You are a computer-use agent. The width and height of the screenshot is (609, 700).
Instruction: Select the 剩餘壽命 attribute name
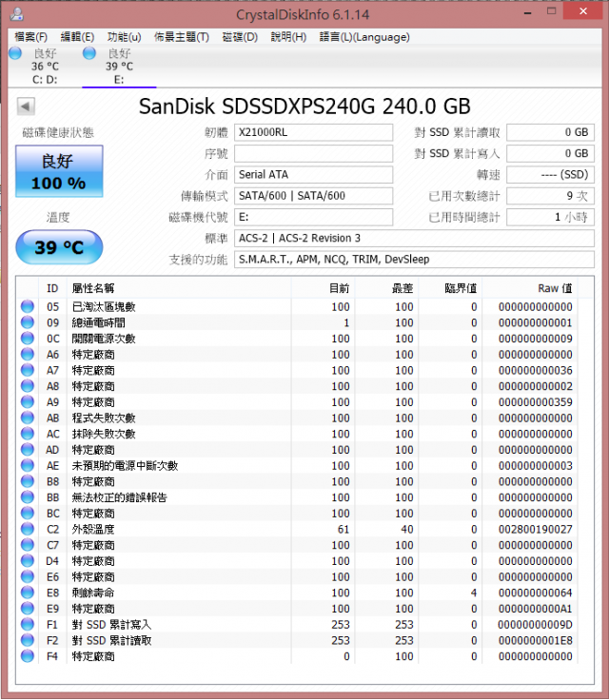[x=93, y=593]
